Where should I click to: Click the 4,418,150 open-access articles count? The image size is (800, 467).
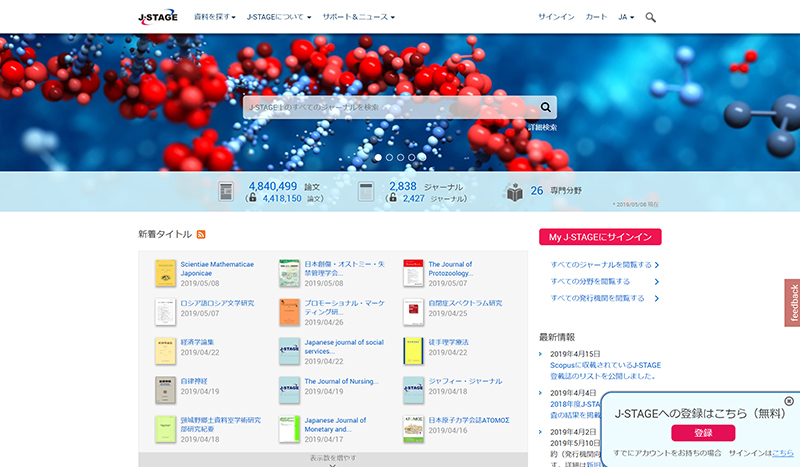pos(282,199)
